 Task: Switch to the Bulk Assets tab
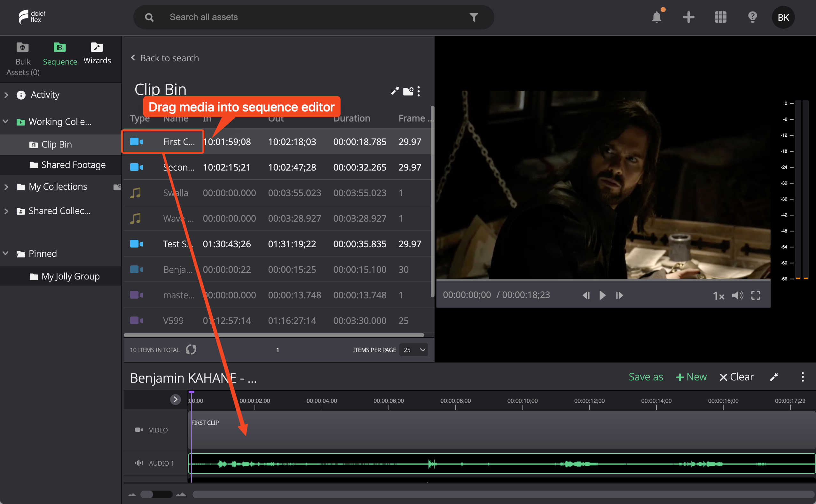(23, 59)
